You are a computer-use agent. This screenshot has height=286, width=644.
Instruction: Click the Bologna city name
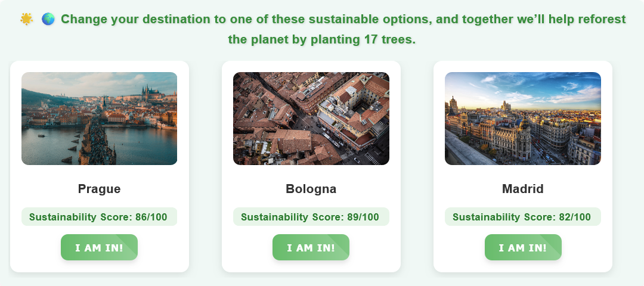tap(311, 189)
